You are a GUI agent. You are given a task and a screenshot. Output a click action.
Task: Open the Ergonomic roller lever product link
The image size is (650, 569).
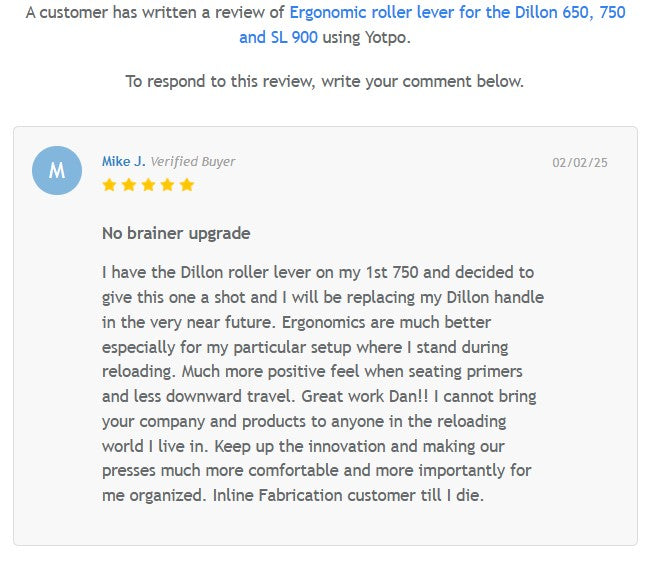[456, 13]
